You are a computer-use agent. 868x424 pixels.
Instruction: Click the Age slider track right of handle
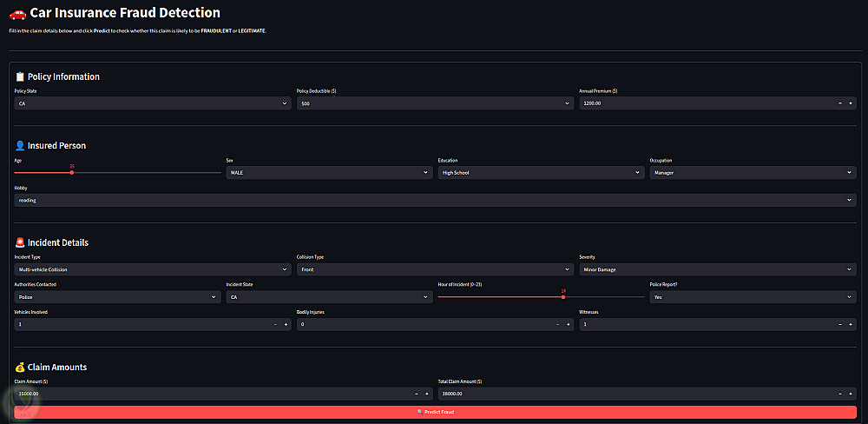148,172
